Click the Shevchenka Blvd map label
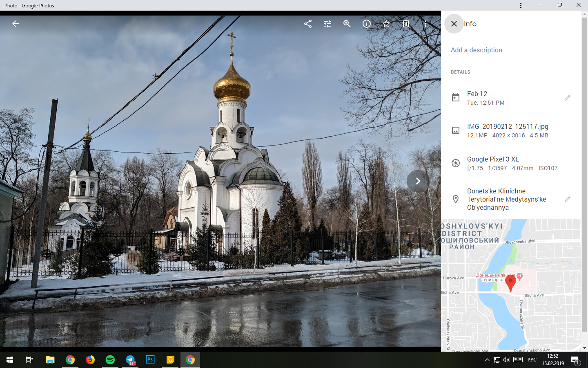Screen dimensions: 588x368 pyautogui.click(x=520, y=242)
